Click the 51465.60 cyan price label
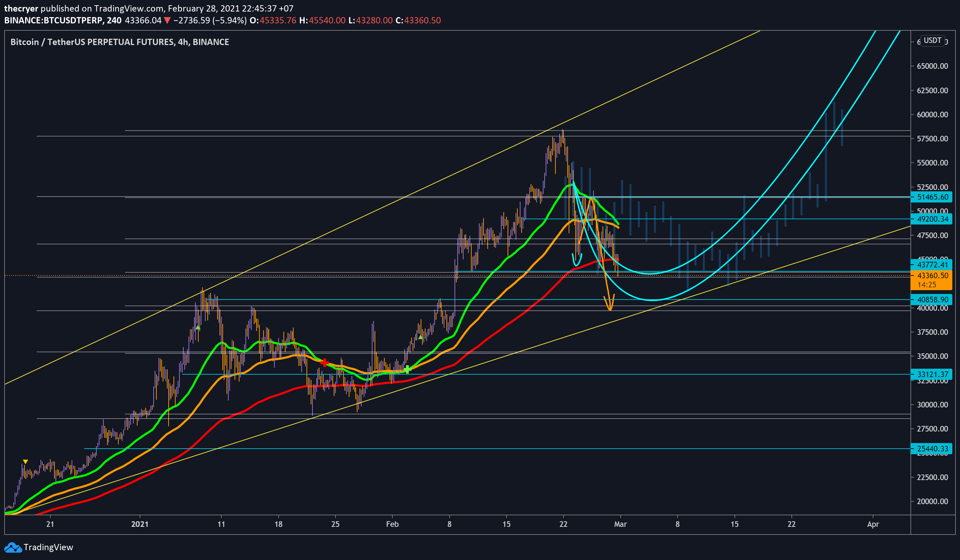Screen dimensions: 960x560 [x=931, y=197]
